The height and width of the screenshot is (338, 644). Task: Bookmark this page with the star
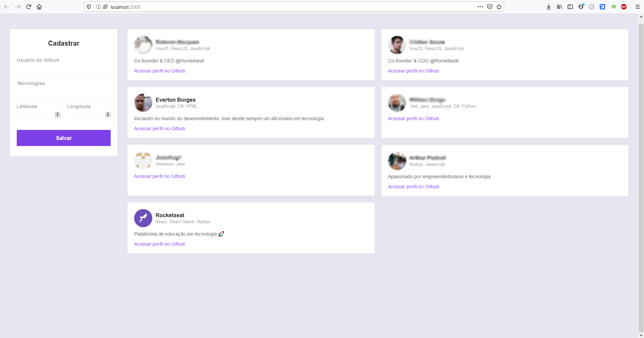tap(499, 7)
